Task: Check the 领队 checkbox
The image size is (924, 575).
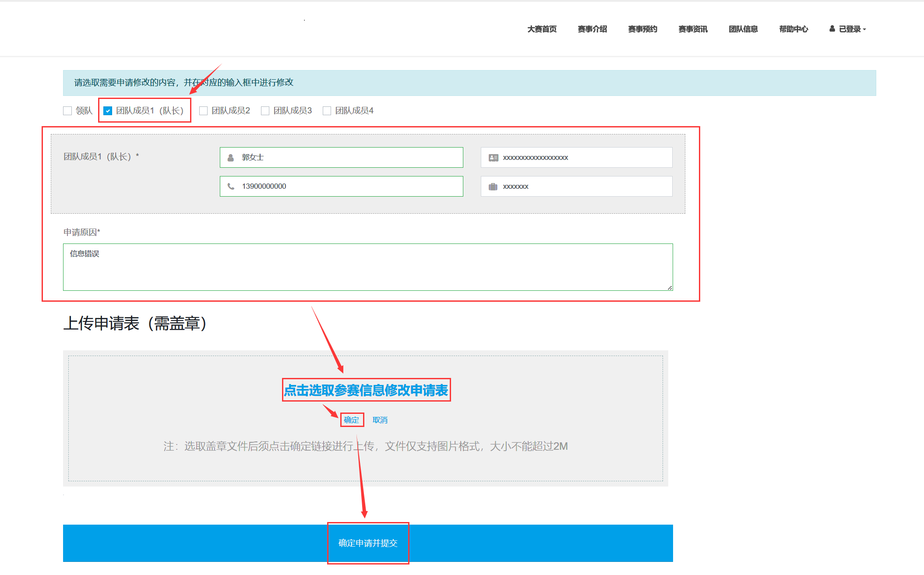Action: (x=67, y=111)
